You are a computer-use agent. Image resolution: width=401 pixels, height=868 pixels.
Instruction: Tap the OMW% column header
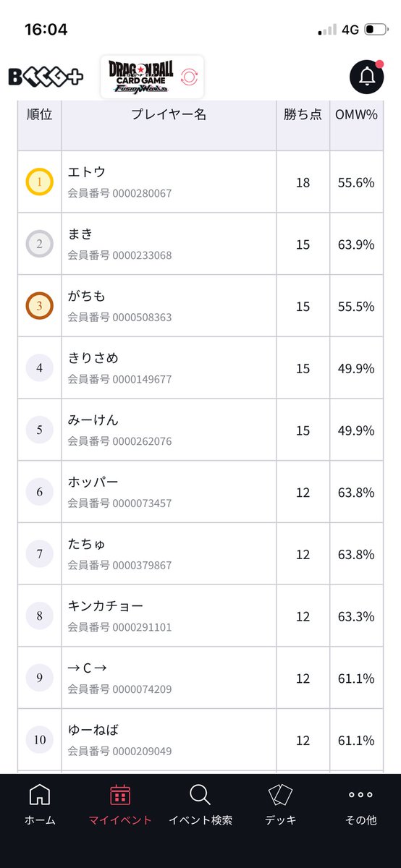[x=356, y=115]
